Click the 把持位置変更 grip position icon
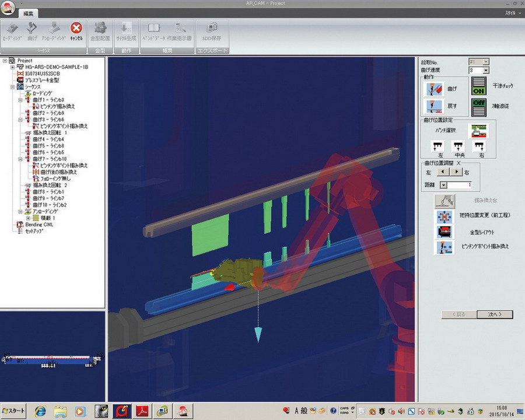The height and width of the screenshot is (420, 525). pyautogui.click(x=445, y=216)
